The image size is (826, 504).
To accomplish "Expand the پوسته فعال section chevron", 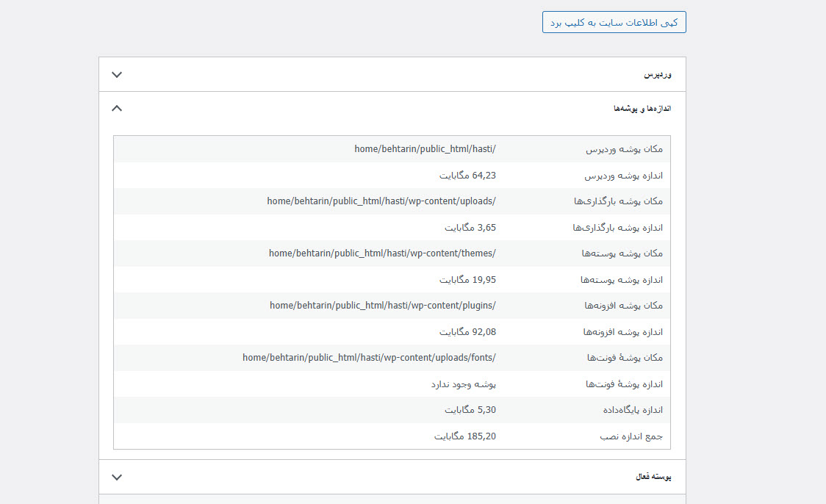I will tap(117, 477).
